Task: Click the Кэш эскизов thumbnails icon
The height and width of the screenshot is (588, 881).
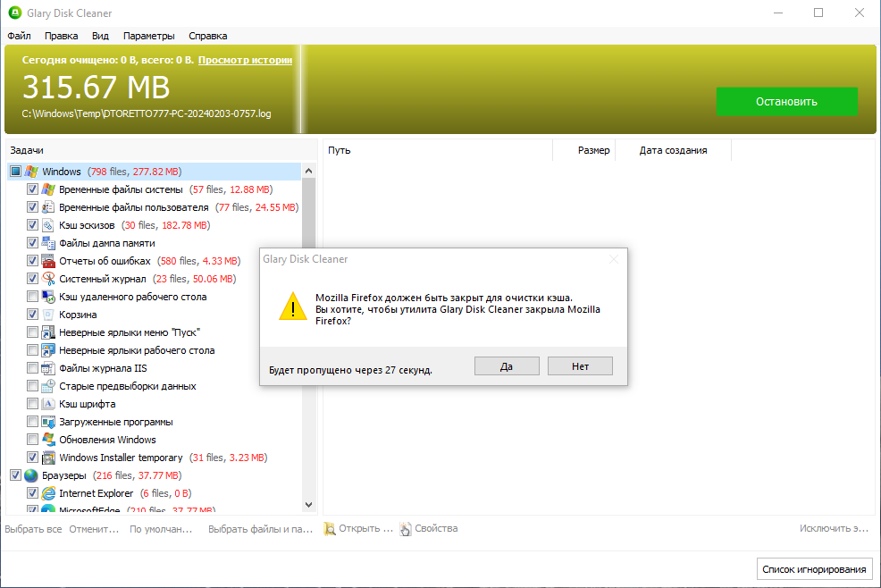Action: [x=47, y=225]
